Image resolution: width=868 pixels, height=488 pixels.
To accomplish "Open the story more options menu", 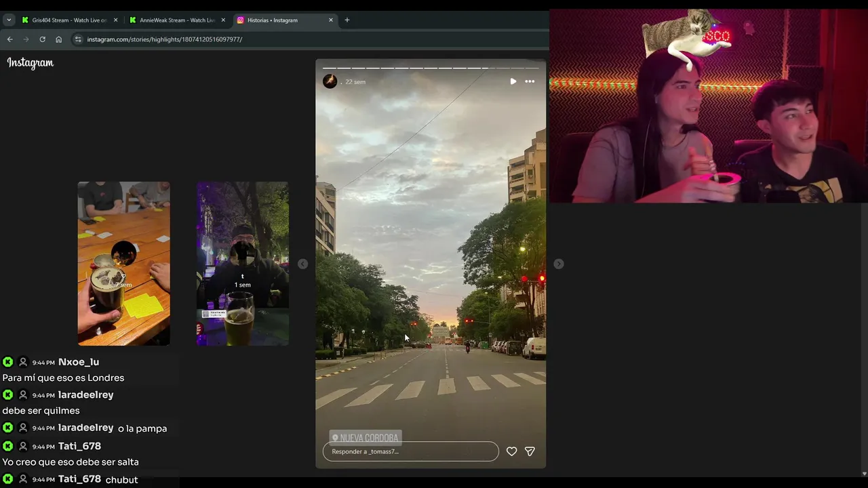I will (x=530, y=81).
